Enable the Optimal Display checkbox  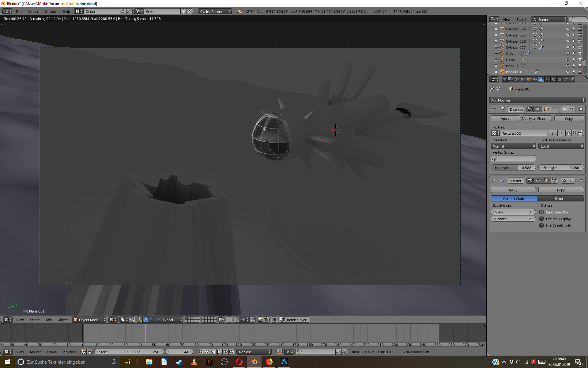[x=541, y=219]
